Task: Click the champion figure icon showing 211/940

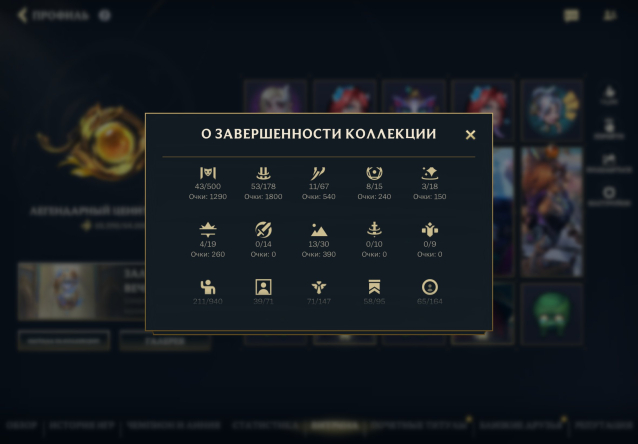Action: click(x=208, y=287)
